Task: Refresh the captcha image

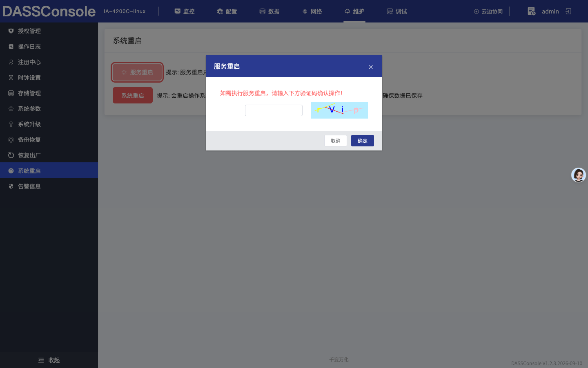Action: 339,110
